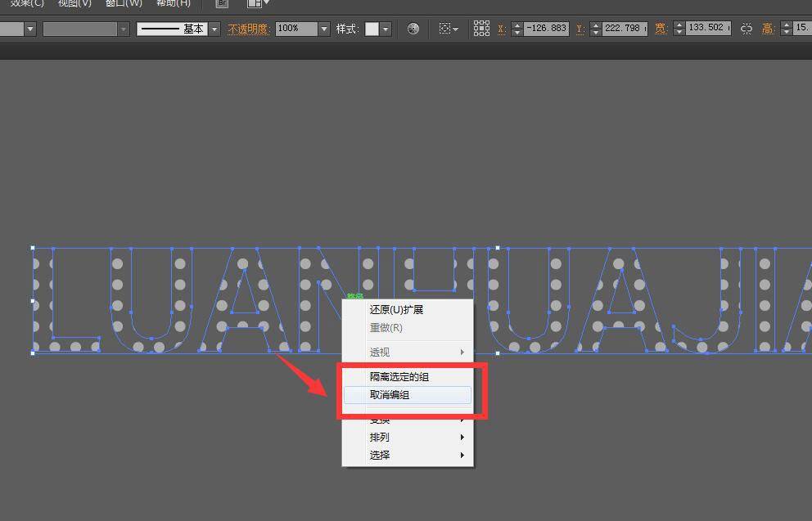Open the Adobe Bridge (Br) icon
Image resolution: width=812 pixels, height=521 pixels.
coord(222,3)
